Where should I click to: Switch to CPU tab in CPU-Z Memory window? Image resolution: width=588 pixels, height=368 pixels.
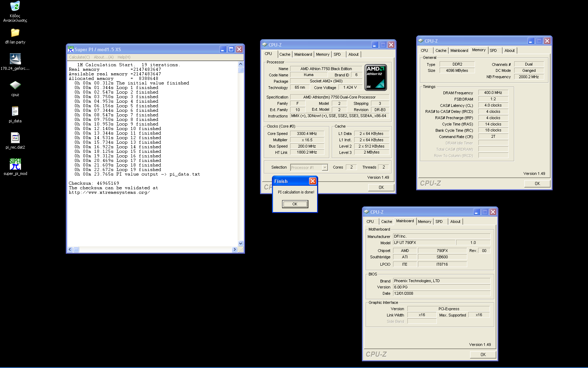pyautogui.click(x=425, y=50)
